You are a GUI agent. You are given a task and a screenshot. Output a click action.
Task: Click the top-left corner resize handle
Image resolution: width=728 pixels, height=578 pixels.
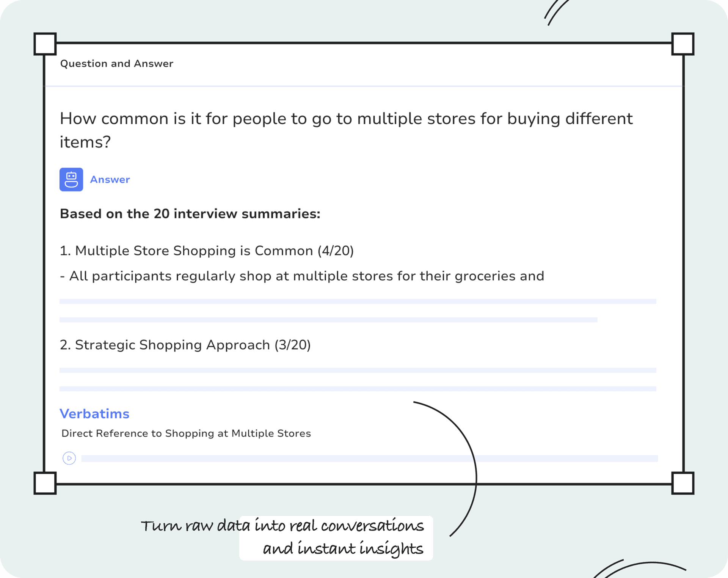(x=45, y=44)
